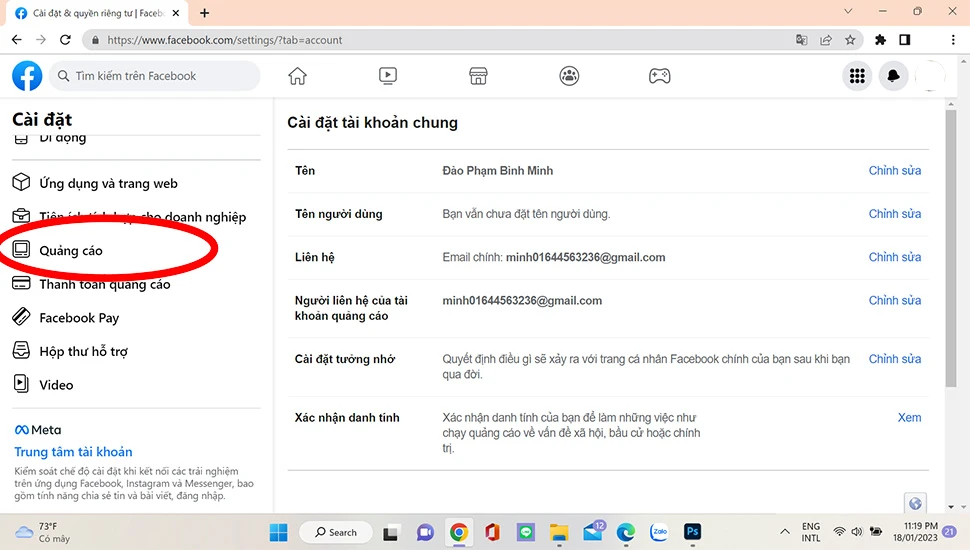Open Ứng dụng và trang web settings
The width and height of the screenshot is (970, 550).
[x=107, y=184]
